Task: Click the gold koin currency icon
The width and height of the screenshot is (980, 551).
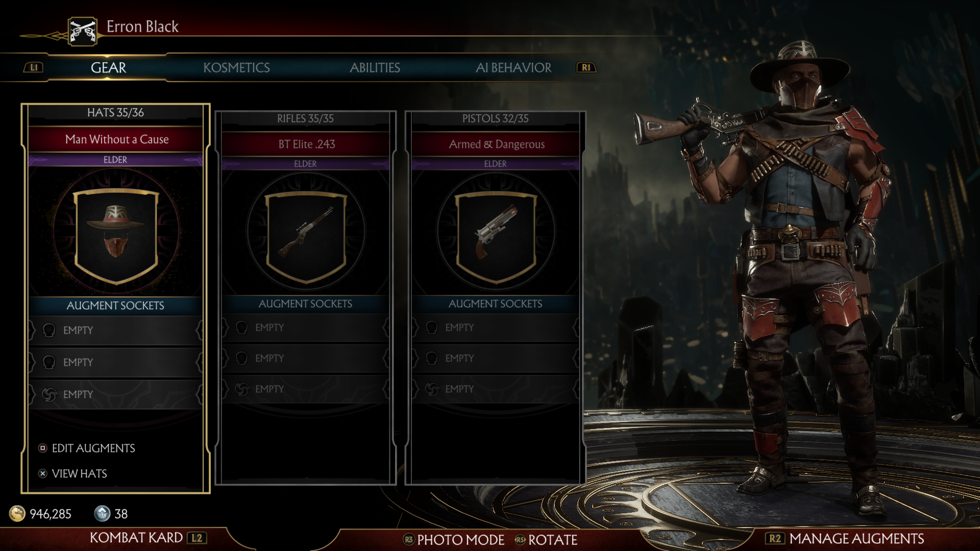Action: click(17, 513)
